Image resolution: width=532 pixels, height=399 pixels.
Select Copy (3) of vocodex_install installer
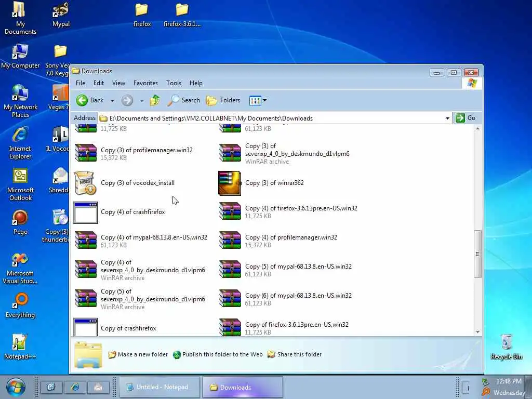[125, 183]
